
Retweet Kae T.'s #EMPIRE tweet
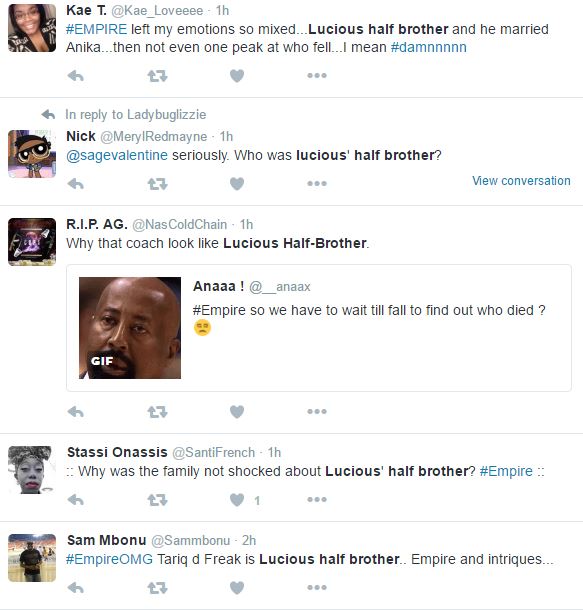pos(157,76)
